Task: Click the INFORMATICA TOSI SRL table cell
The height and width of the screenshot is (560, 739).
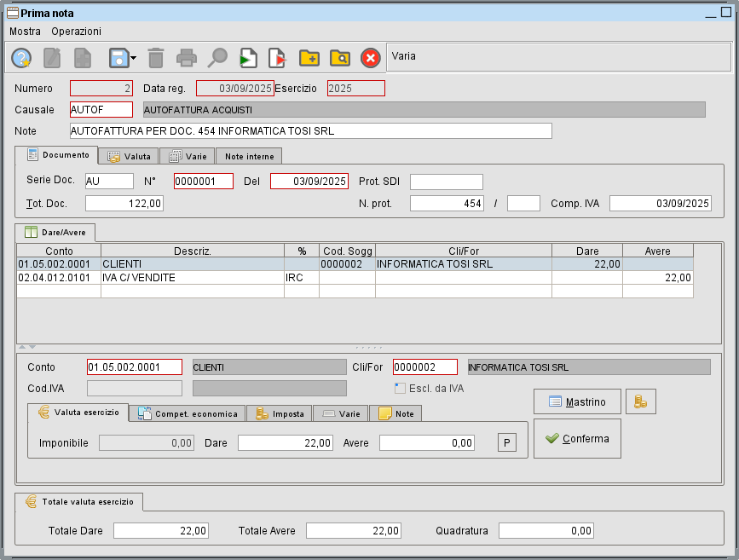Action: (x=464, y=264)
